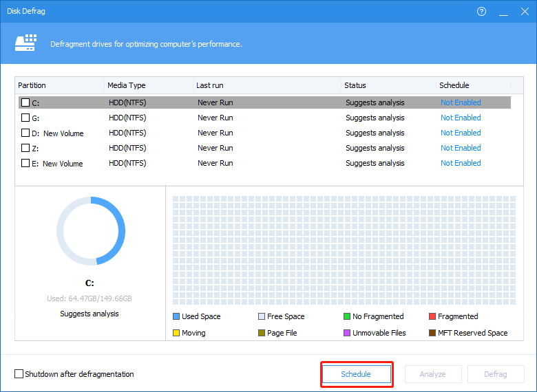Viewport: 537px width, 392px height.
Task: Click the blue Used Space legend swatch
Action: click(176, 316)
